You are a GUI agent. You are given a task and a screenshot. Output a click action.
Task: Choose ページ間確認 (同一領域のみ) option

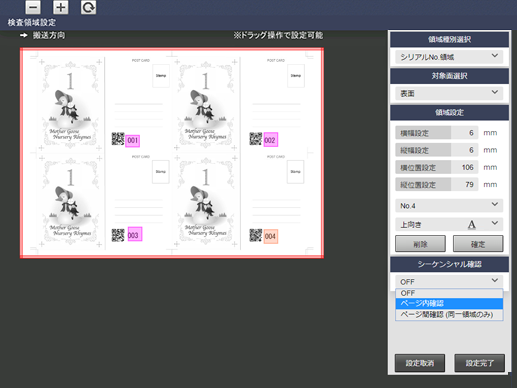[x=449, y=314]
